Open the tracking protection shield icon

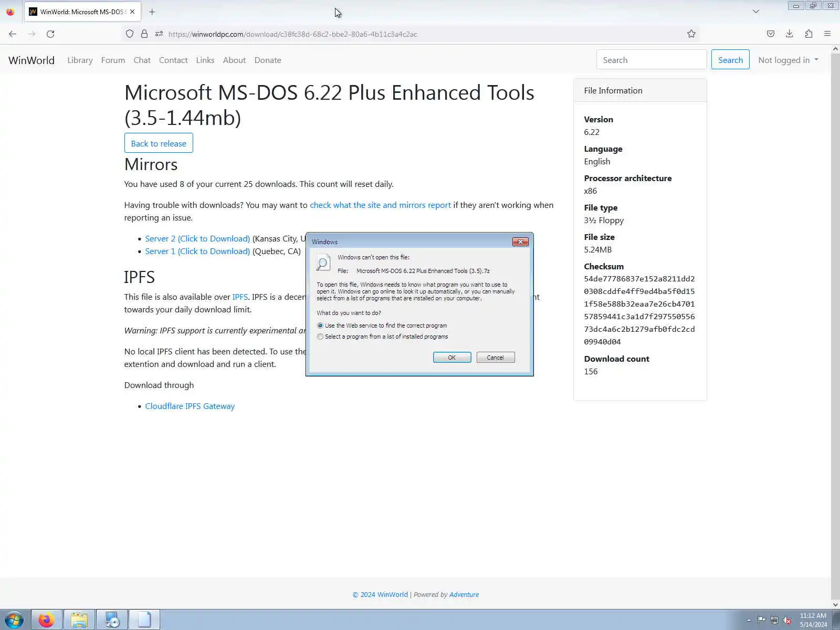(x=130, y=34)
